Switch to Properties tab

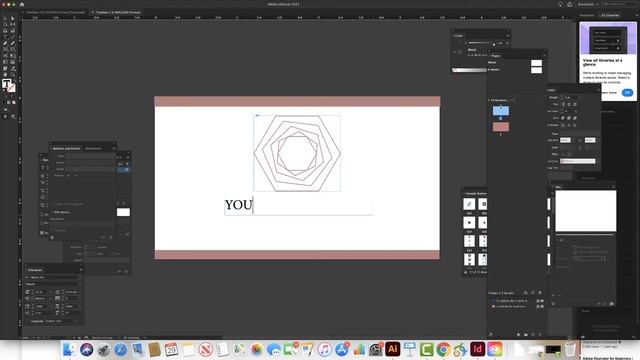pos(587,15)
